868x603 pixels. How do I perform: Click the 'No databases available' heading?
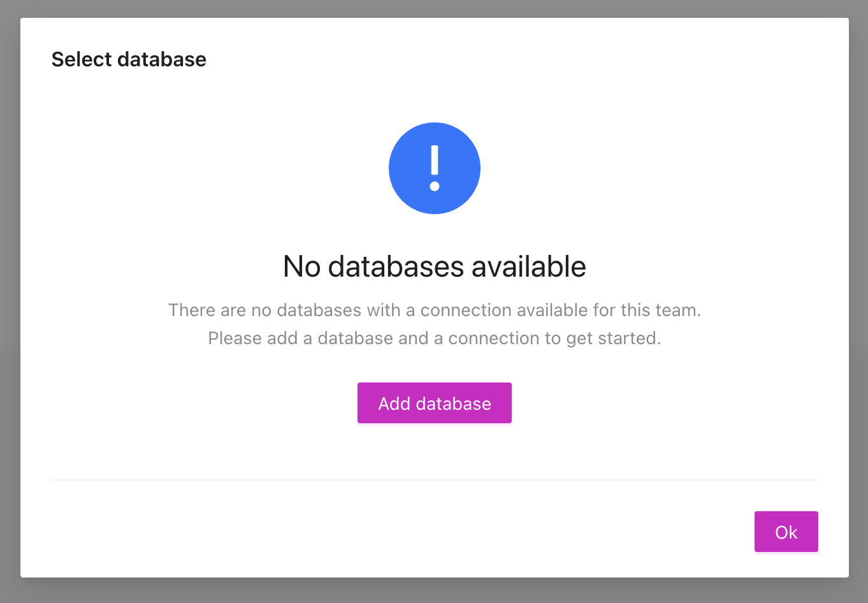[x=434, y=266]
